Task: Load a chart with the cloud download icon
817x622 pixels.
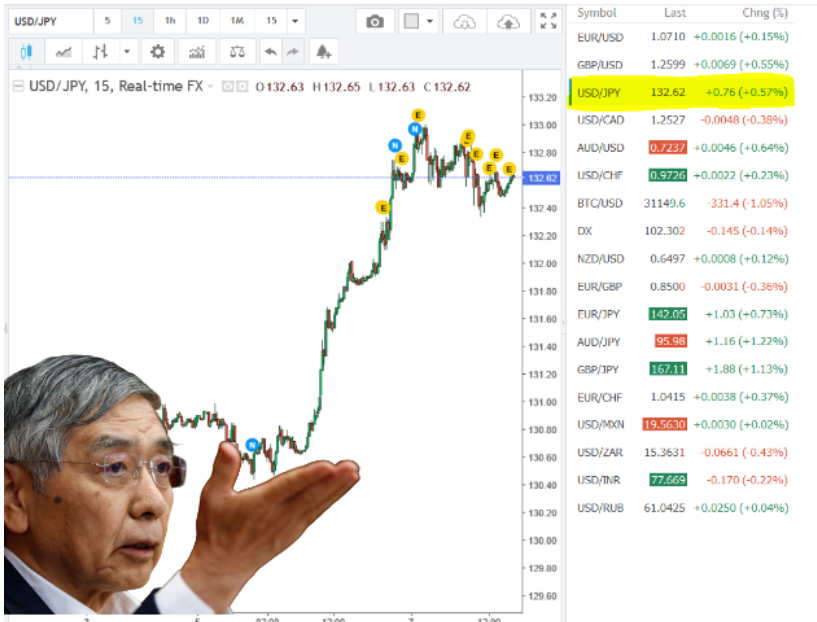Action: [x=464, y=22]
